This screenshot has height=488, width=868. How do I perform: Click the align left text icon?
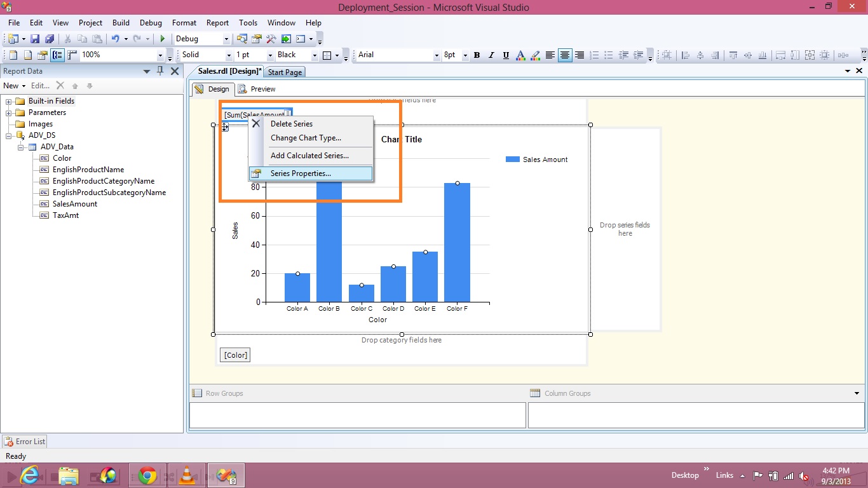pyautogui.click(x=550, y=55)
